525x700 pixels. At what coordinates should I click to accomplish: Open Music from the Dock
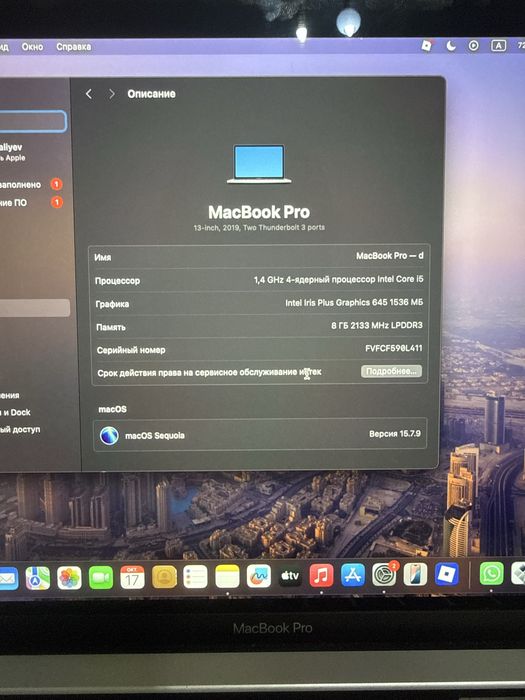point(321,575)
